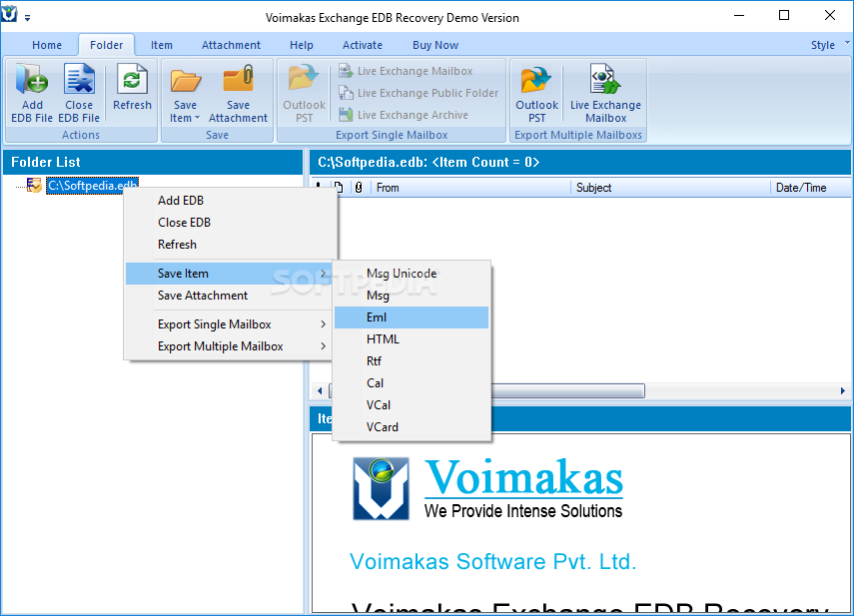Screen dimensions: 854x616
Task: Select Msg save format
Action: point(412,296)
